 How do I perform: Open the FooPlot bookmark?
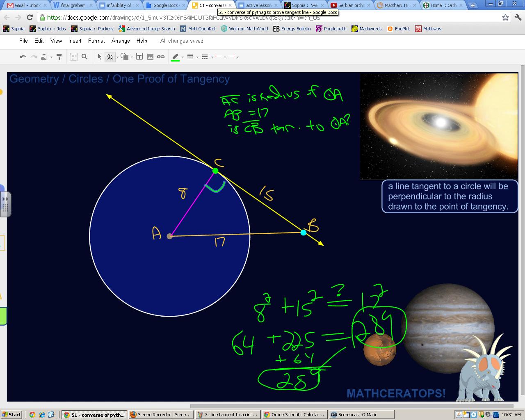click(x=398, y=29)
